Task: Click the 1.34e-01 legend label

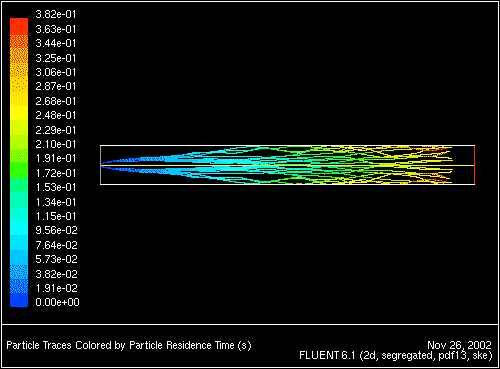Action: pyautogui.click(x=56, y=202)
